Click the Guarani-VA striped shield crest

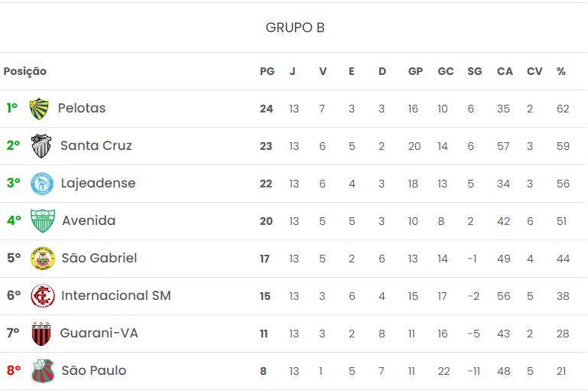[x=41, y=334]
